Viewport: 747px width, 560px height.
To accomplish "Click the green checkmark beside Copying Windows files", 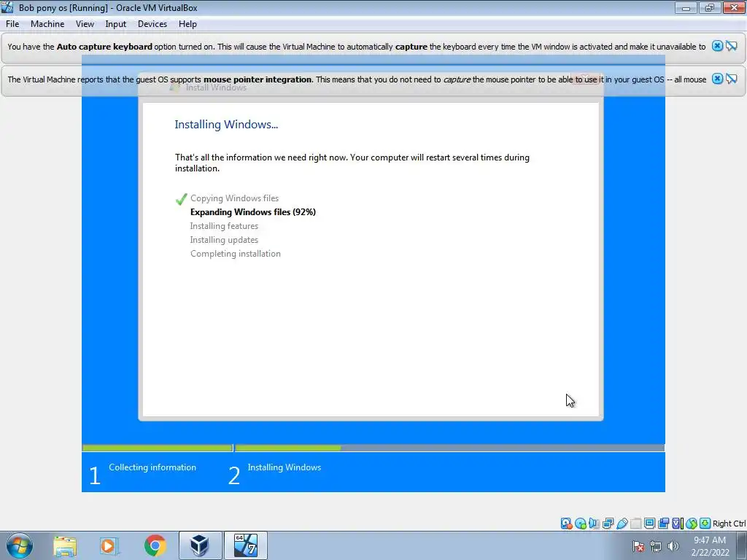I will pos(181,199).
